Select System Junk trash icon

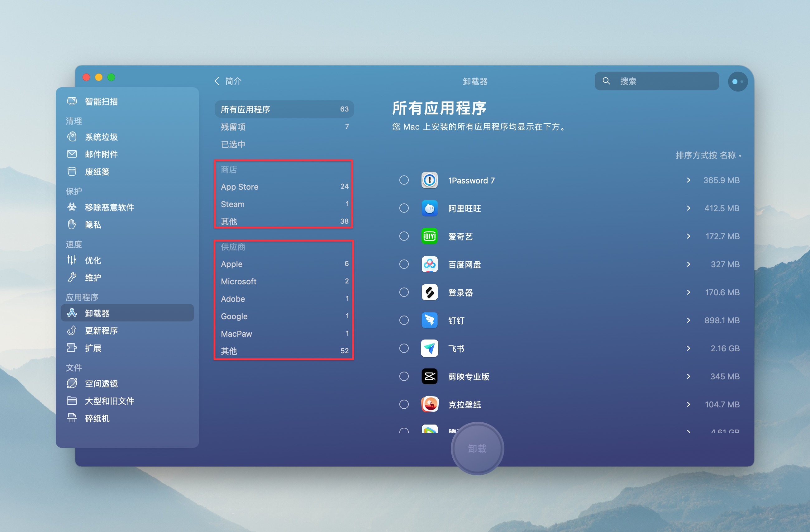pyautogui.click(x=72, y=137)
